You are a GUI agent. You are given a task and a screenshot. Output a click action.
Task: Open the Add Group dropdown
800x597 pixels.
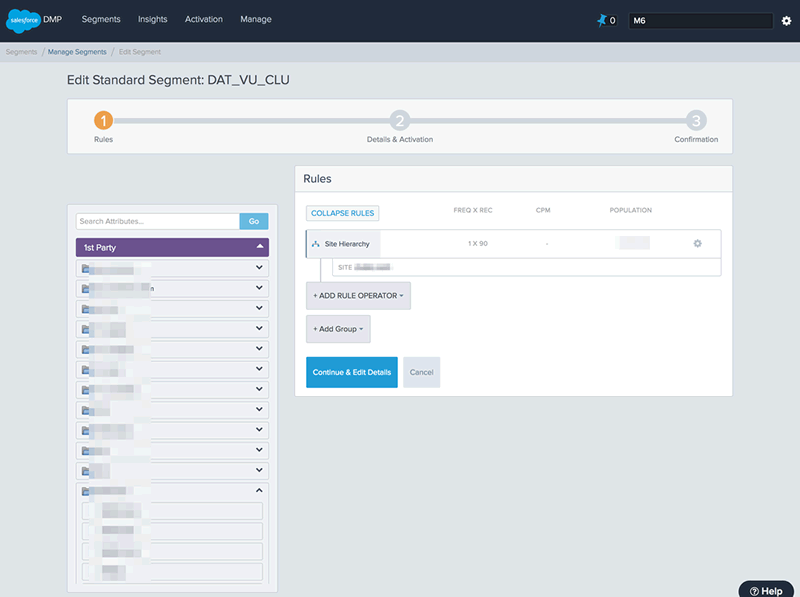(x=338, y=328)
